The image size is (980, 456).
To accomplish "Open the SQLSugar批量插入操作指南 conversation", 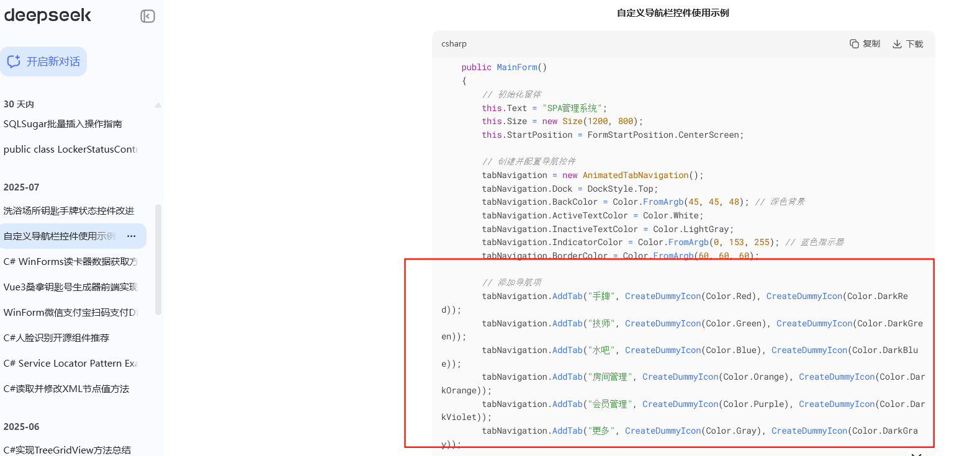I will tap(63, 124).
